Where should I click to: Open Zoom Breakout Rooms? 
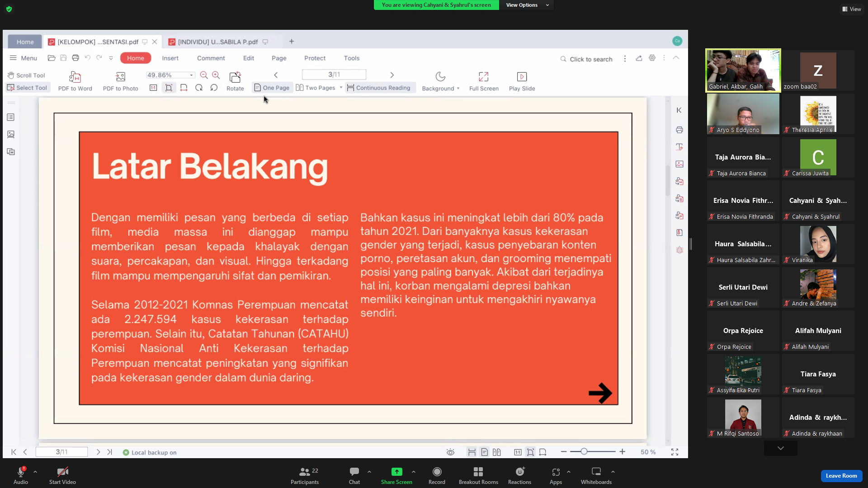coord(478,476)
